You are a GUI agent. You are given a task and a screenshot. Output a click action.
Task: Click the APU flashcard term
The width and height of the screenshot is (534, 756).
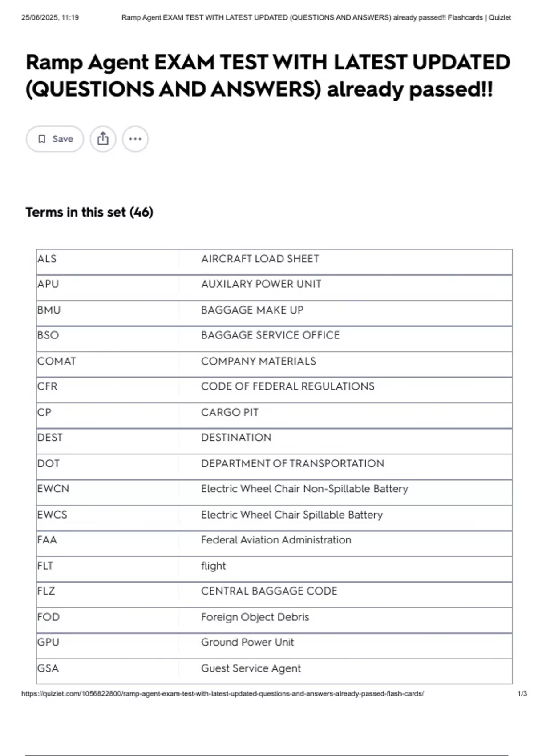click(x=48, y=284)
